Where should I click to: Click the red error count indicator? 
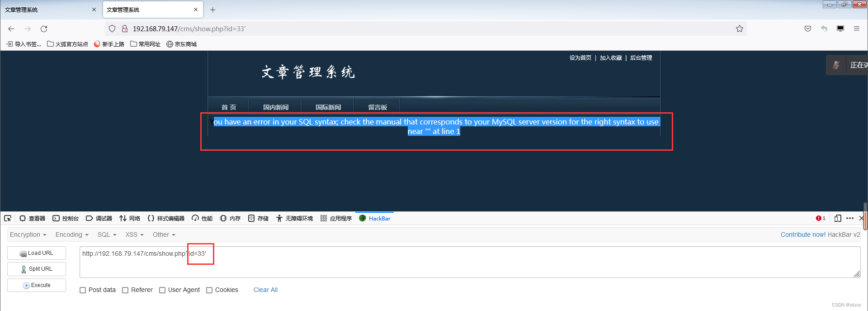pyautogui.click(x=821, y=218)
